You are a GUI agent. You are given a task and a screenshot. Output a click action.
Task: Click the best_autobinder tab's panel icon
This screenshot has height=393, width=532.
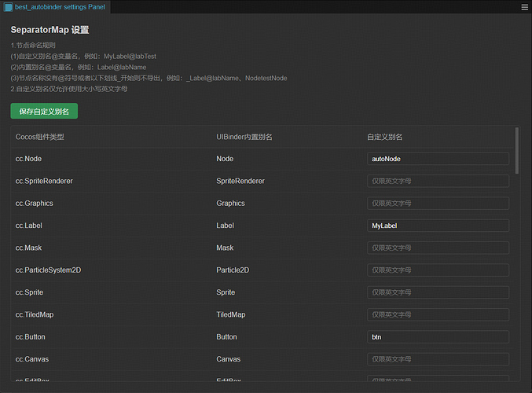coord(8,6)
